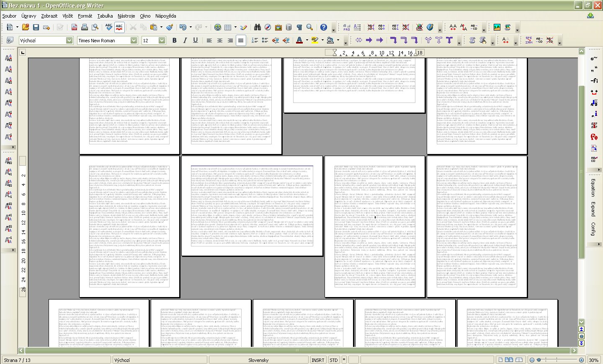The image size is (603, 364).
Task: Open Styles and Formatting window icon
Action: click(x=9, y=40)
